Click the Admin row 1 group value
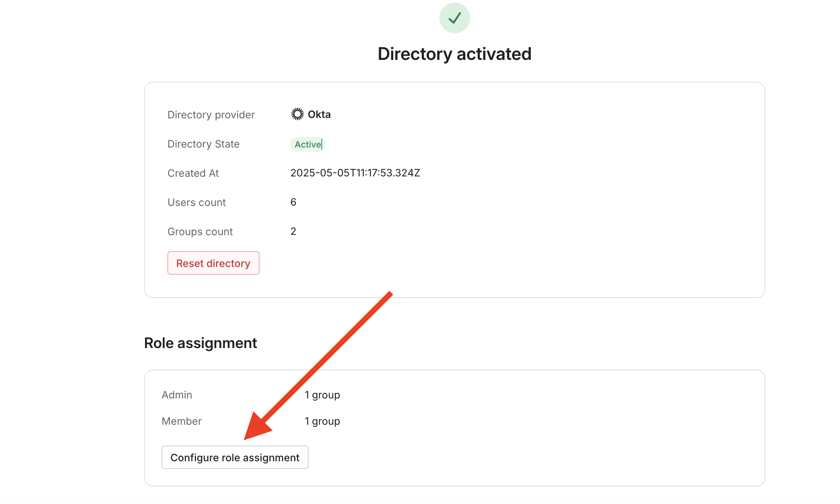This screenshot has width=840, height=504. coord(322,395)
